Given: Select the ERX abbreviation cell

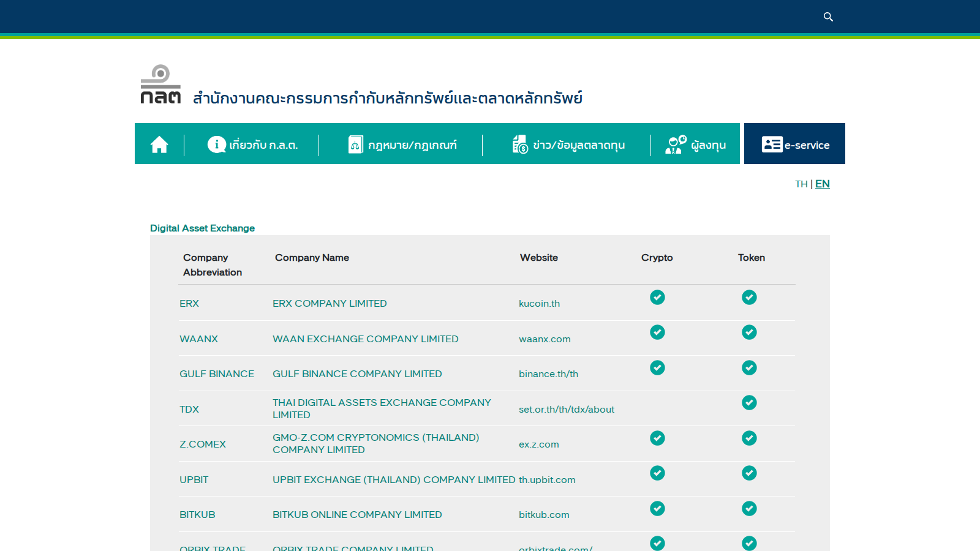Looking at the screenshot, I should pos(189,304).
